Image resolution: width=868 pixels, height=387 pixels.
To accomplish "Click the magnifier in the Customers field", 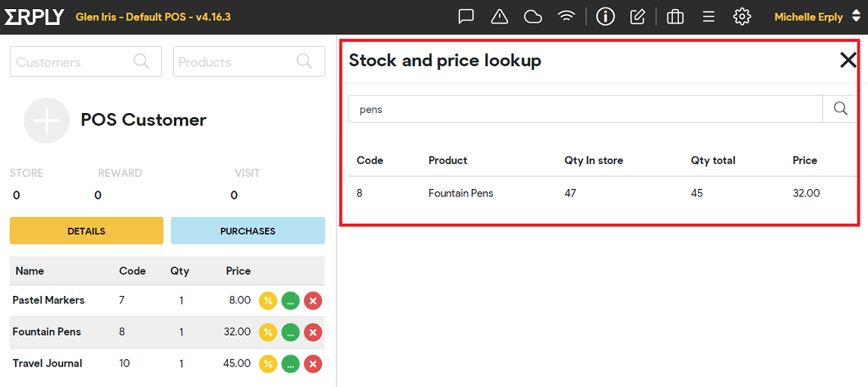I will click(141, 61).
